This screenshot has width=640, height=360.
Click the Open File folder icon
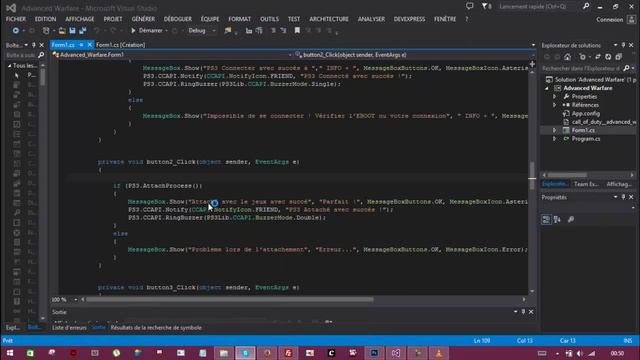[x=62, y=31]
